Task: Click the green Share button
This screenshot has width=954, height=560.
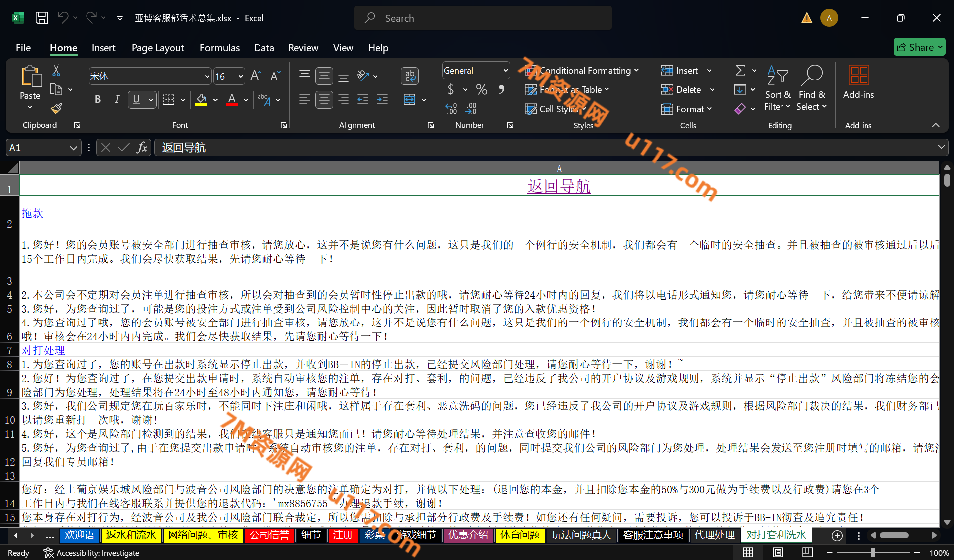Action: (x=919, y=47)
